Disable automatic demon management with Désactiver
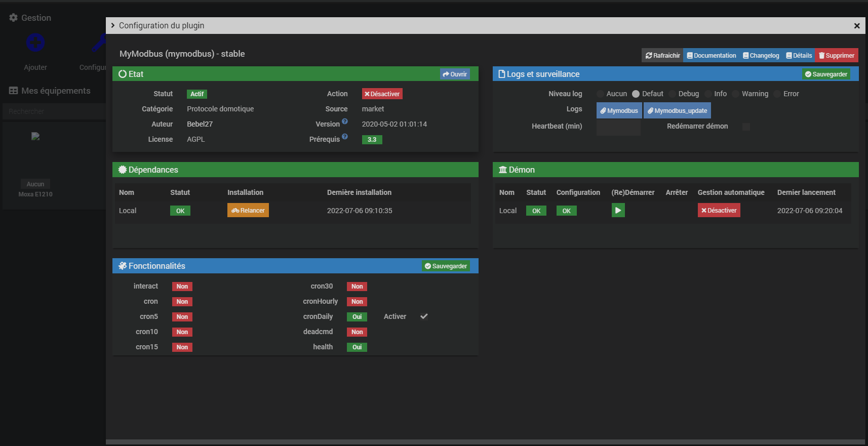The image size is (868, 446). coord(719,211)
